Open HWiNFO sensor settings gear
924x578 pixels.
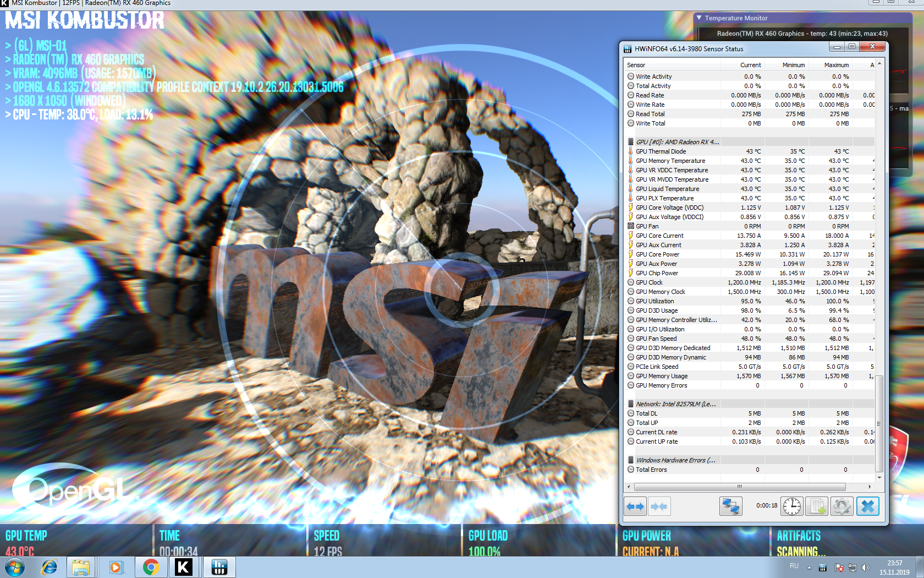pyautogui.click(x=842, y=506)
